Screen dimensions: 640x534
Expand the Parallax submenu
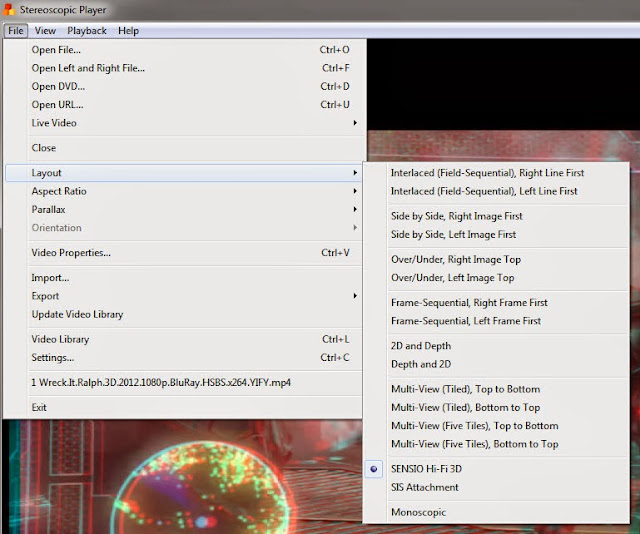coord(184,209)
